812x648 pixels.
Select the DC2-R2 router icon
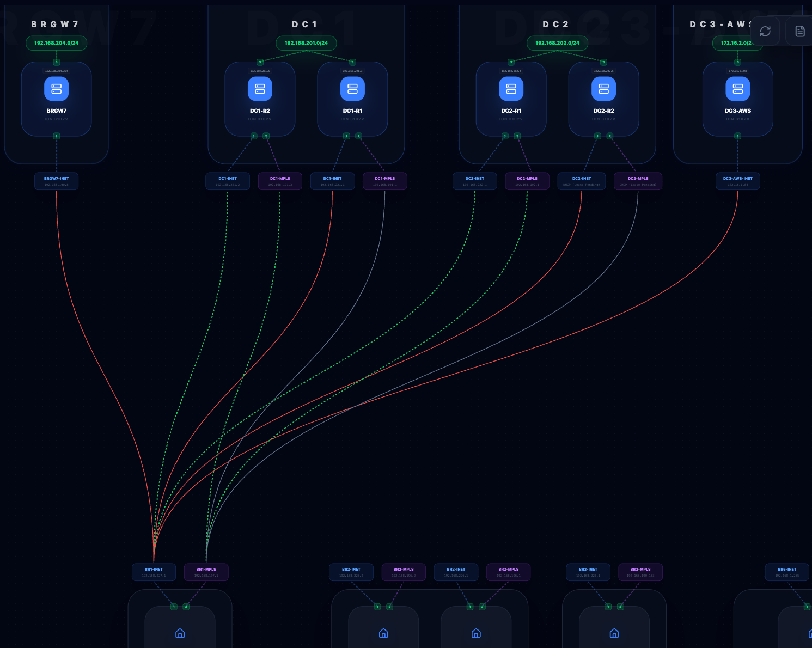pyautogui.click(x=603, y=89)
